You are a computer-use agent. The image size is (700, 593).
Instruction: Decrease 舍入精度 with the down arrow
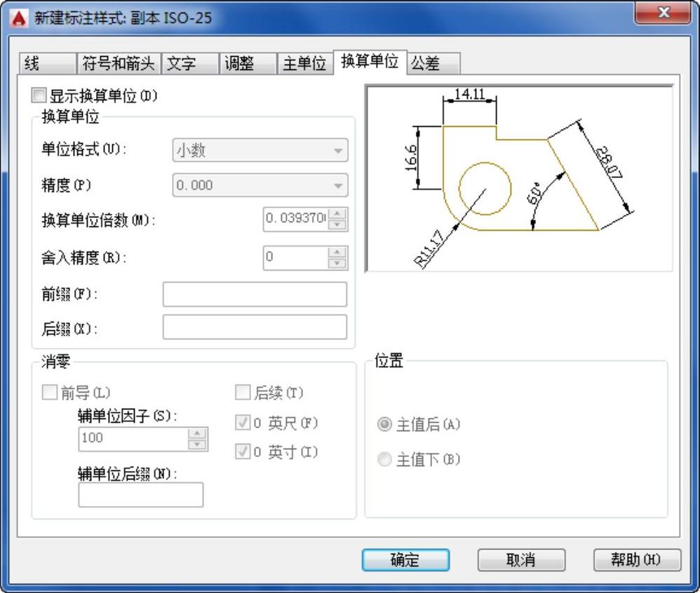(337, 263)
